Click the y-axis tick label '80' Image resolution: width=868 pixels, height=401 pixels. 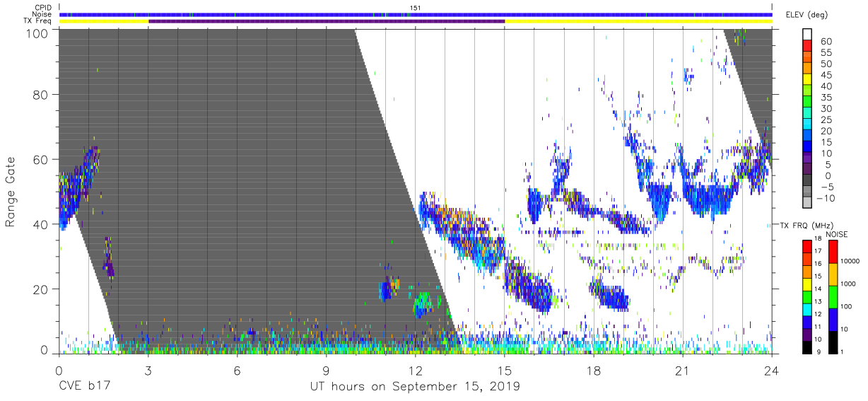[x=40, y=95]
